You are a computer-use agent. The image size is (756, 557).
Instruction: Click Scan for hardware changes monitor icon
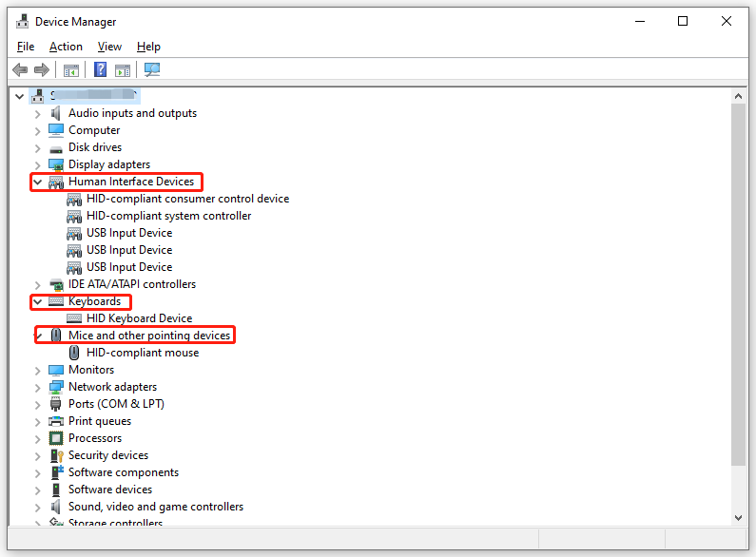point(152,70)
